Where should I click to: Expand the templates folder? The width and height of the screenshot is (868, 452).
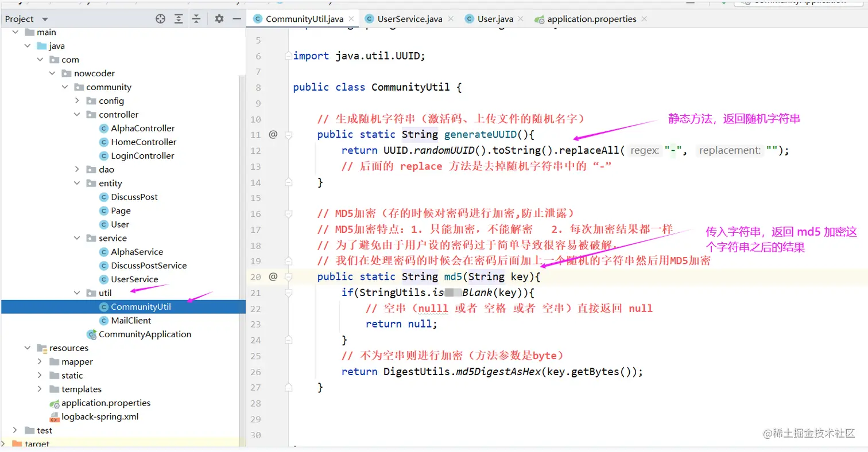tap(40, 389)
